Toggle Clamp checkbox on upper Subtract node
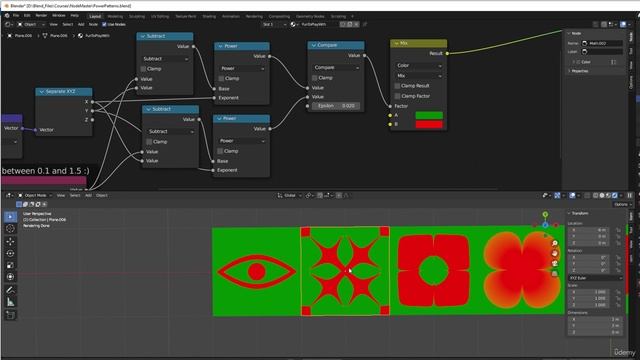This screenshot has height=360, width=640. pyautogui.click(x=143, y=69)
